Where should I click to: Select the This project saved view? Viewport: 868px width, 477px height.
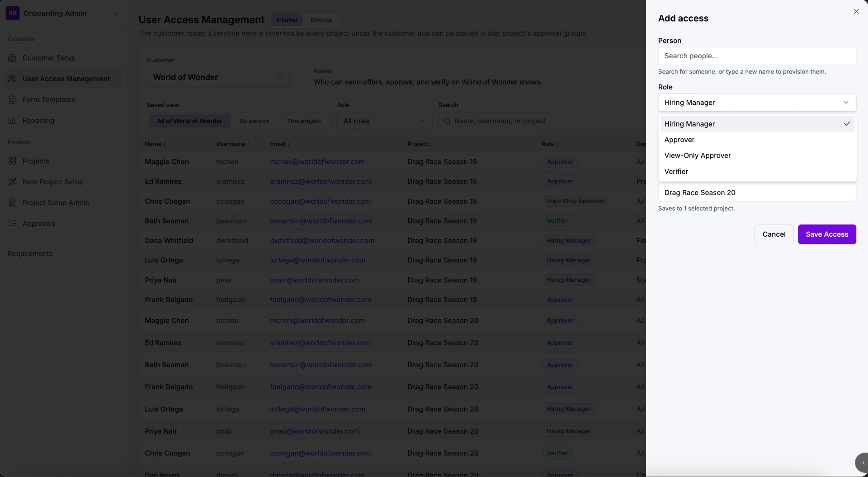(304, 121)
